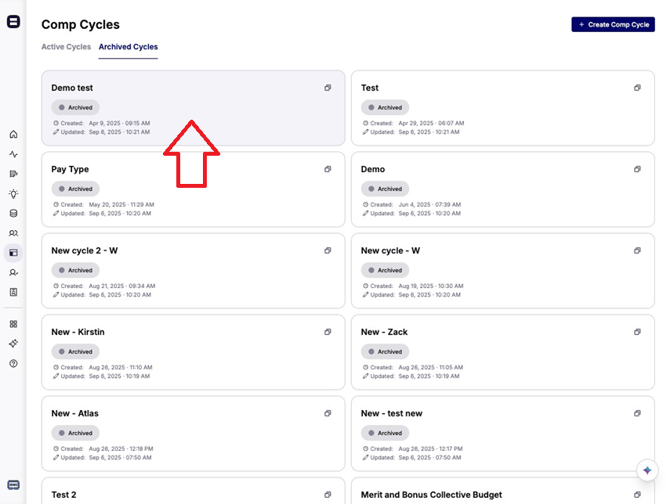
Task: Open the four-squares apps grid icon
Action: pyautogui.click(x=13, y=324)
